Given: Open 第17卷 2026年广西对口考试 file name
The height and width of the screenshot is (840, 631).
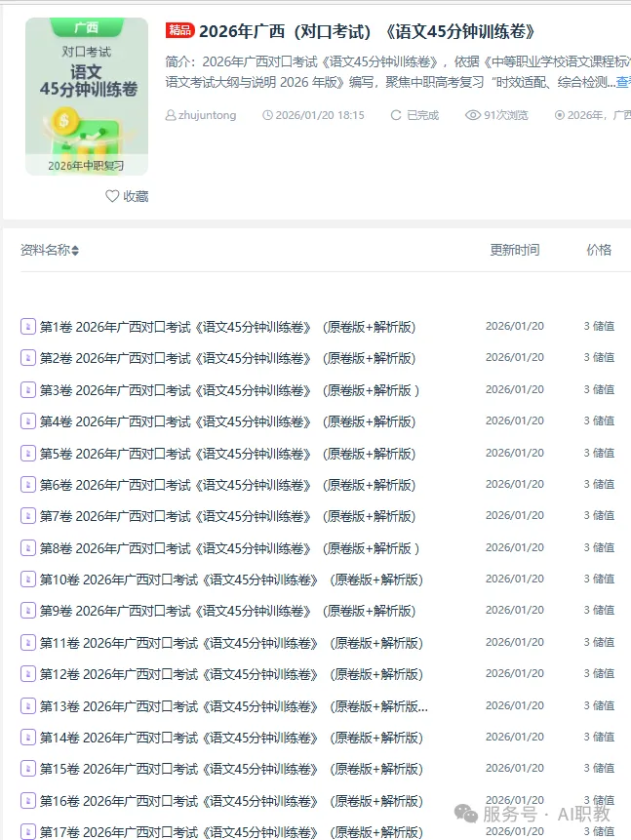Looking at the screenshot, I should 231,832.
